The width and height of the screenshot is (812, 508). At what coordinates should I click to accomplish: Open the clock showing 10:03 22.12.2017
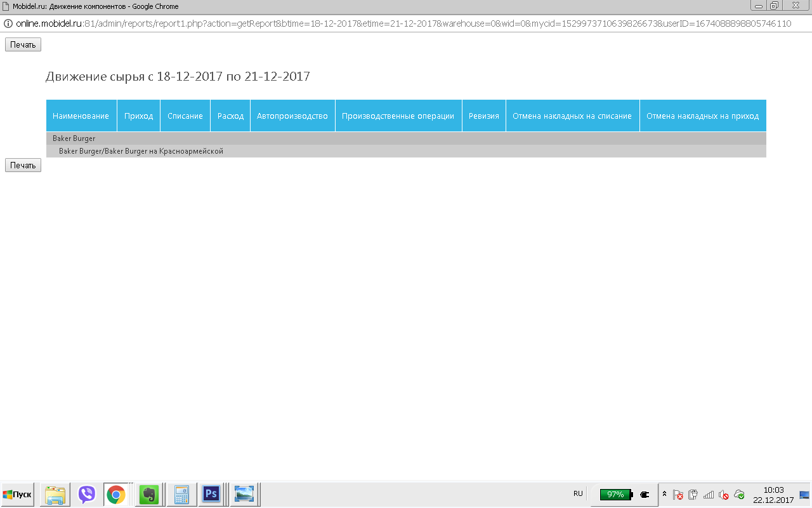coord(773,495)
